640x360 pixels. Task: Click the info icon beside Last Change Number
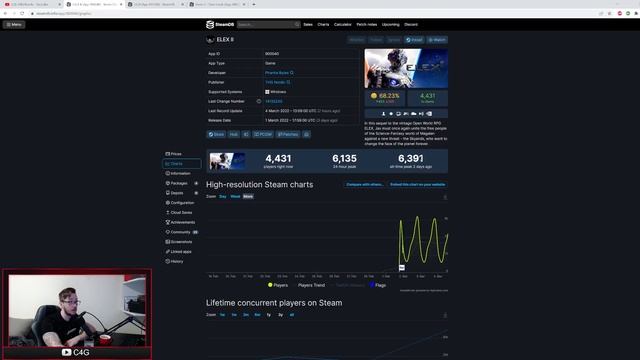[x=259, y=101]
